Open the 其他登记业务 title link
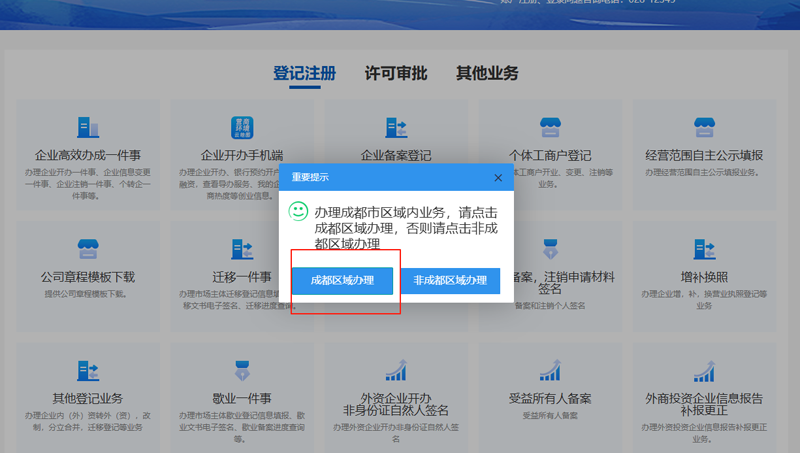The height and width of the screenshot is (453, 800). coord(88,398)
